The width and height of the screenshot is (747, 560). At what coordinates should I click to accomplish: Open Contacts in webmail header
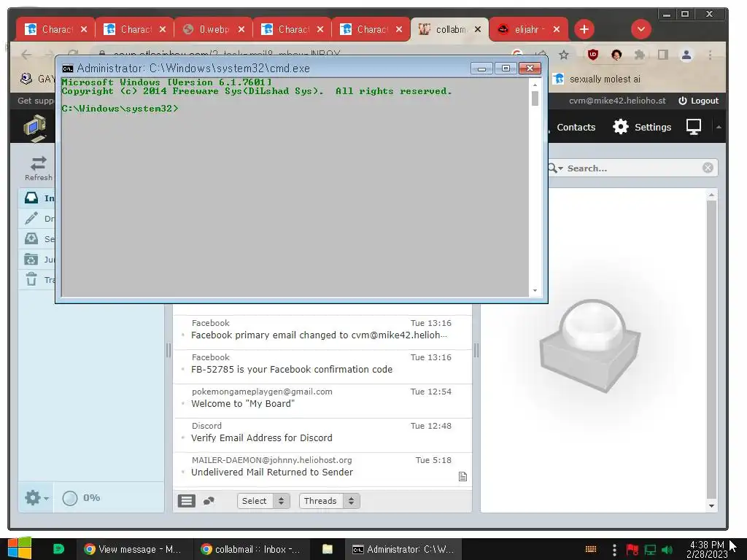[576, 127]
